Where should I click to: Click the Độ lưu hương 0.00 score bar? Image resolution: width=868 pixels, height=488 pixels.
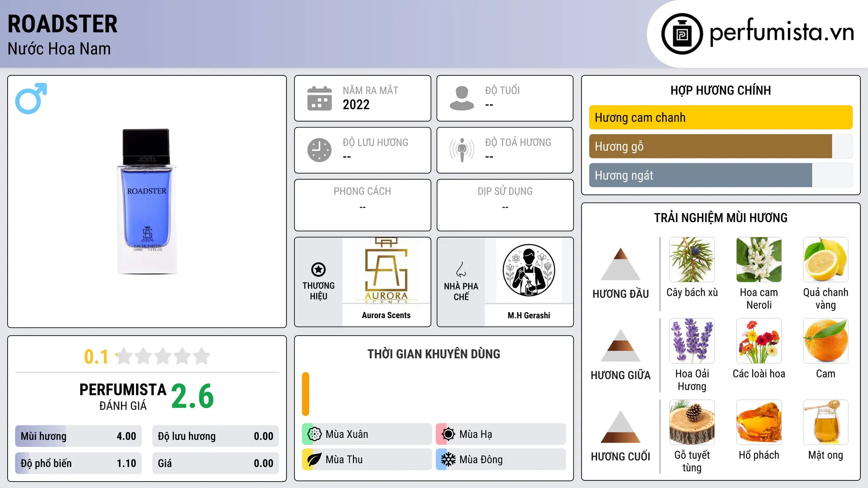(x=215, y=436)
